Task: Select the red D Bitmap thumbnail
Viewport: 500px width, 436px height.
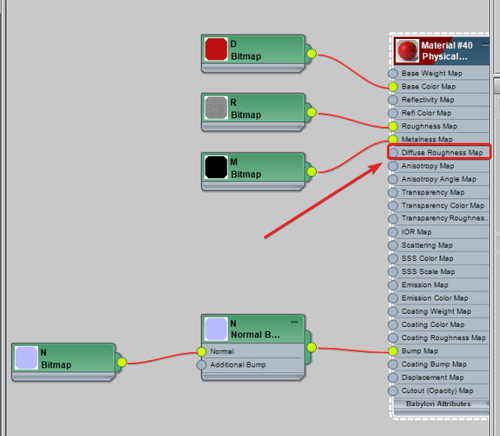Action: click(216, 49)
